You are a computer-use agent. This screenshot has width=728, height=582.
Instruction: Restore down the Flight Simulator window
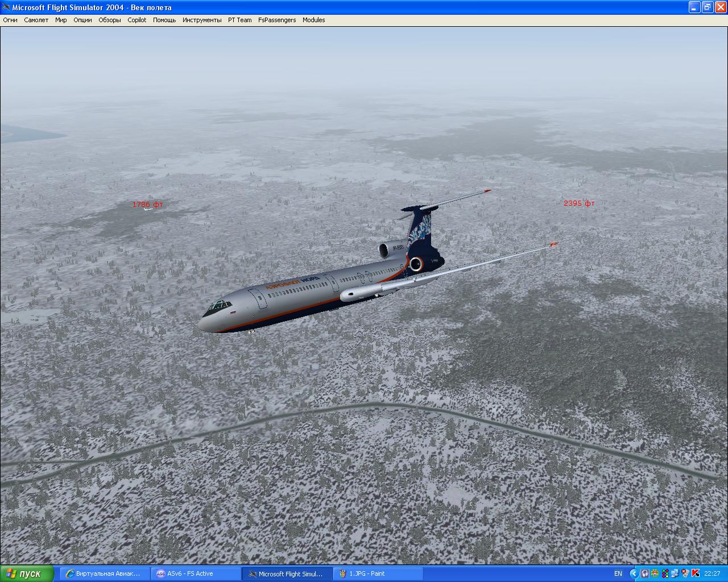pyautogui.click(x=707, y=7)
